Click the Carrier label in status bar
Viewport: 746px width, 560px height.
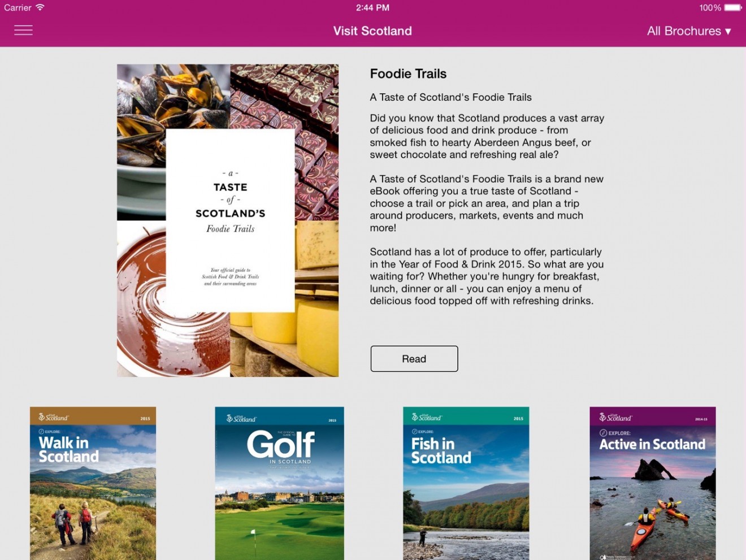point(18,7)
